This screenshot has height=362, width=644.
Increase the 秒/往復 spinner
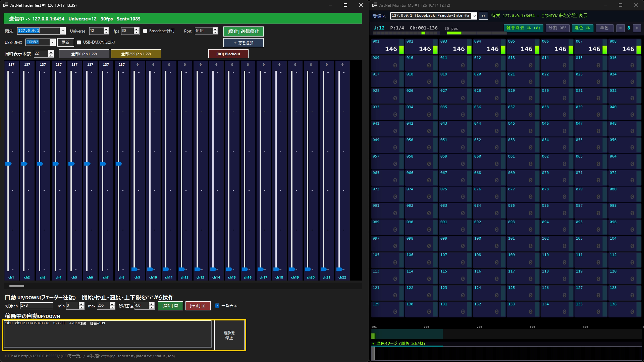click(152, 304)
